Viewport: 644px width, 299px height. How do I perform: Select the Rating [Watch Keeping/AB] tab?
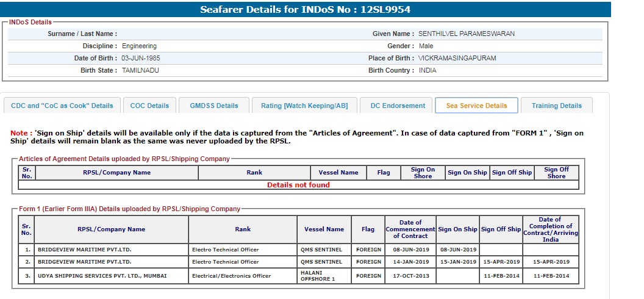[304, 106]
